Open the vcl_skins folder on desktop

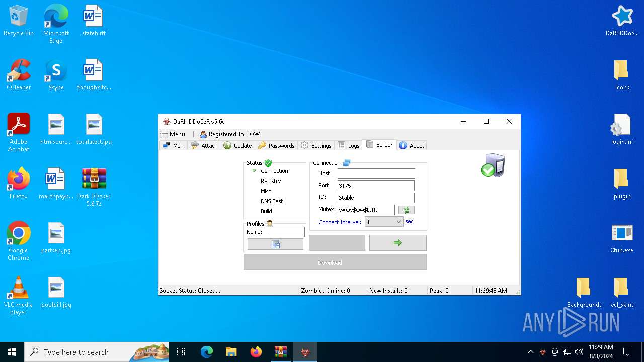[x=622, y=293]
